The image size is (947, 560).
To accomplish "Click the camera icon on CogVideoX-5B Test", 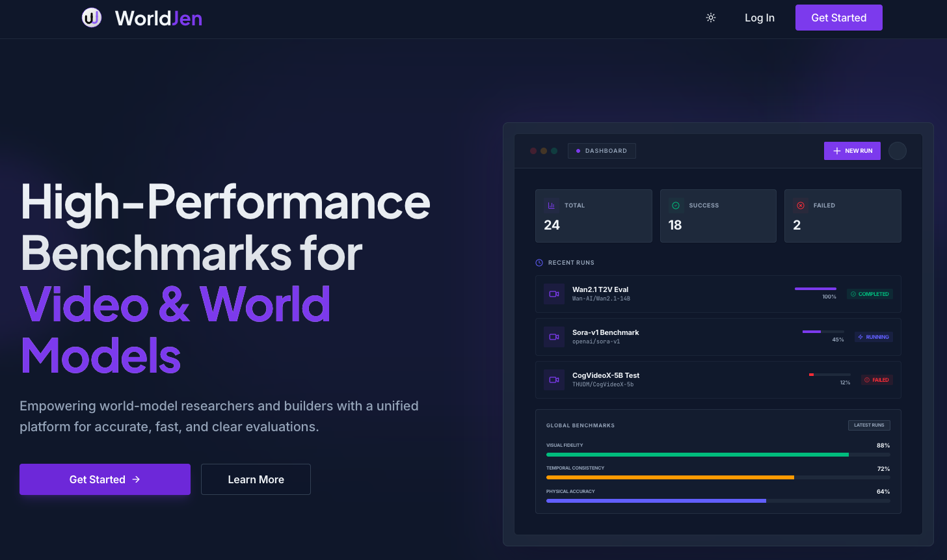I will (554, 380).
